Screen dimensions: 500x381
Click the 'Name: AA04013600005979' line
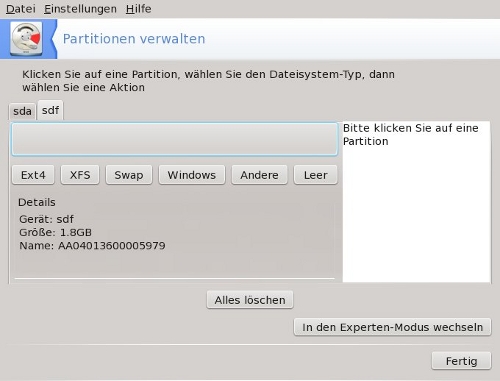92,246
